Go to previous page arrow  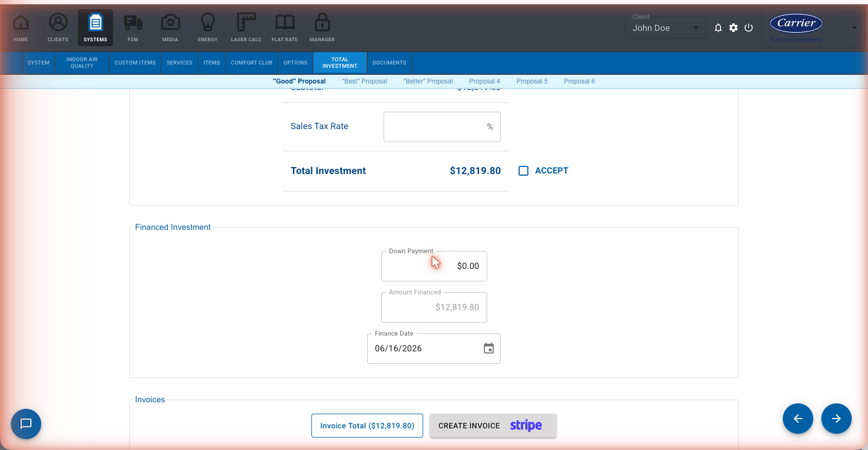click(798, 419)
